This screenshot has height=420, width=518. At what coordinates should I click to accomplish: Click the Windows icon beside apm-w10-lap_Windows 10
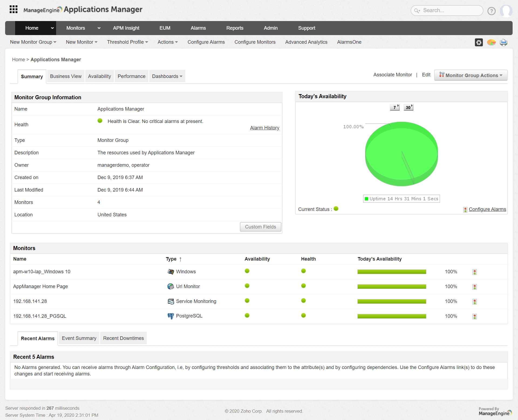(171, 272)
